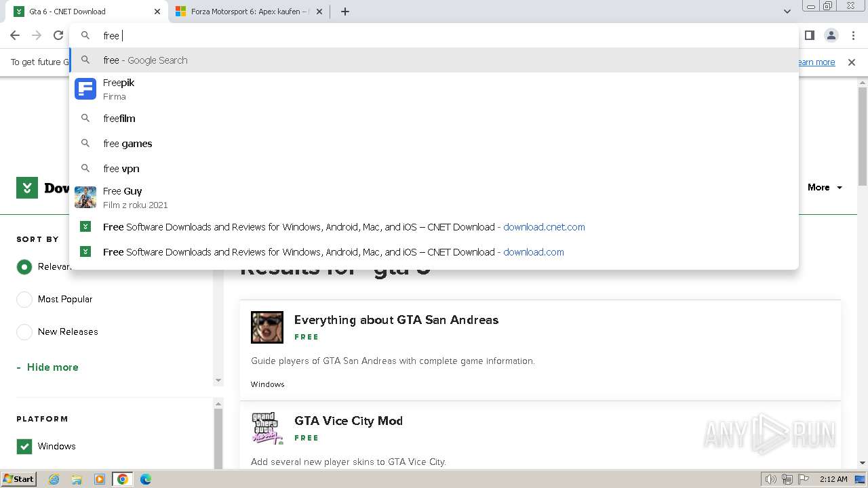Image resolution: width=868 pixels, height=488 pixels.
Task: Choose the 'free games' search suggestion
Action: [x=434, y=144]
